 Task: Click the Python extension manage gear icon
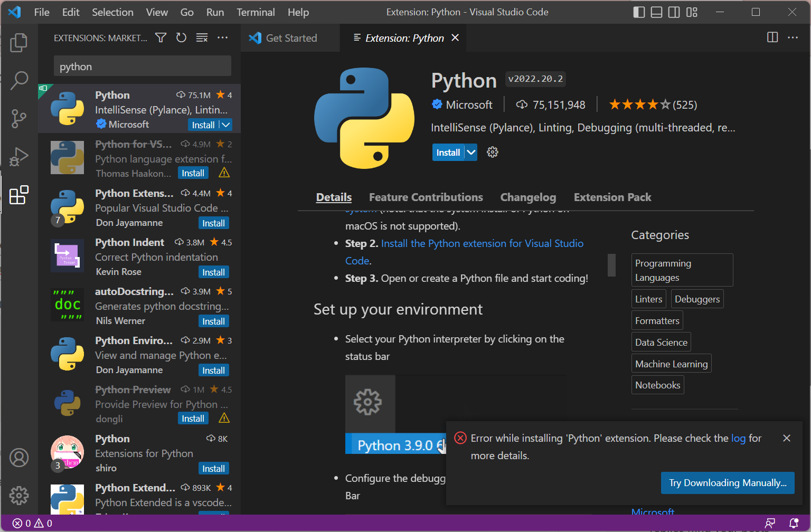[492, 153]
